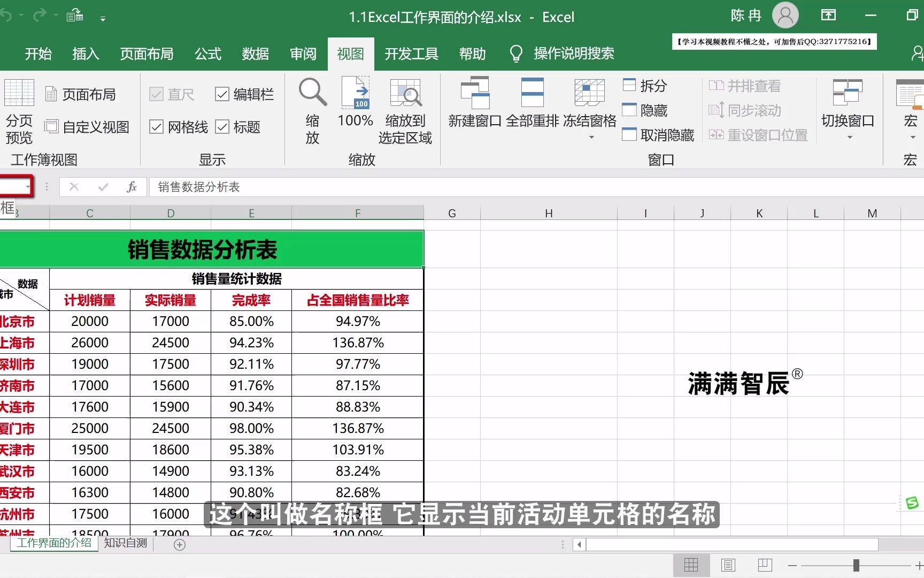The image size is (924, 578).
Task: Open the Page Layout (页面布局) ribbon tab
Action: [147, 54]
